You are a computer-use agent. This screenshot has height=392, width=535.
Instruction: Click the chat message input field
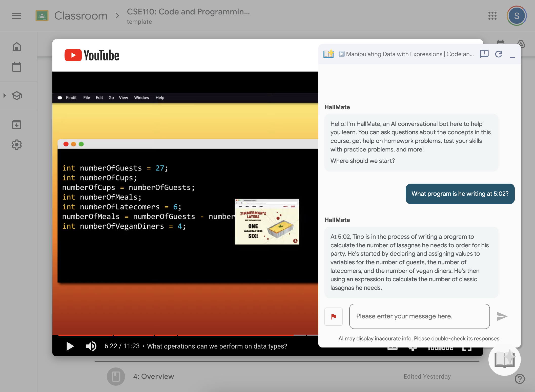coord(419,316)
